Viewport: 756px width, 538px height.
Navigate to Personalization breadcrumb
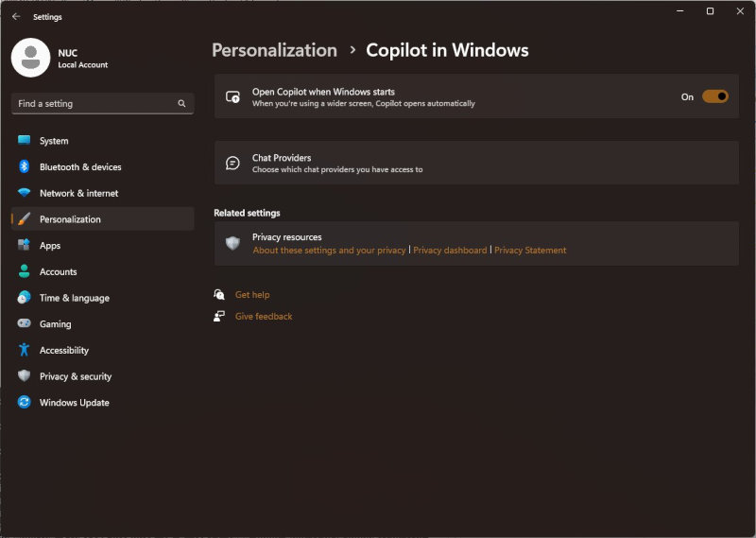click(274, 50)
